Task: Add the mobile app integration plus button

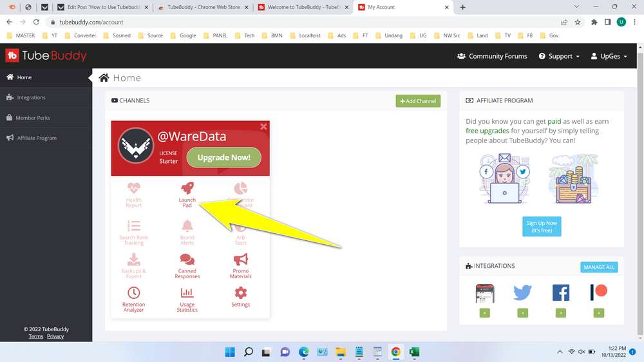Action: pos(485,313)
